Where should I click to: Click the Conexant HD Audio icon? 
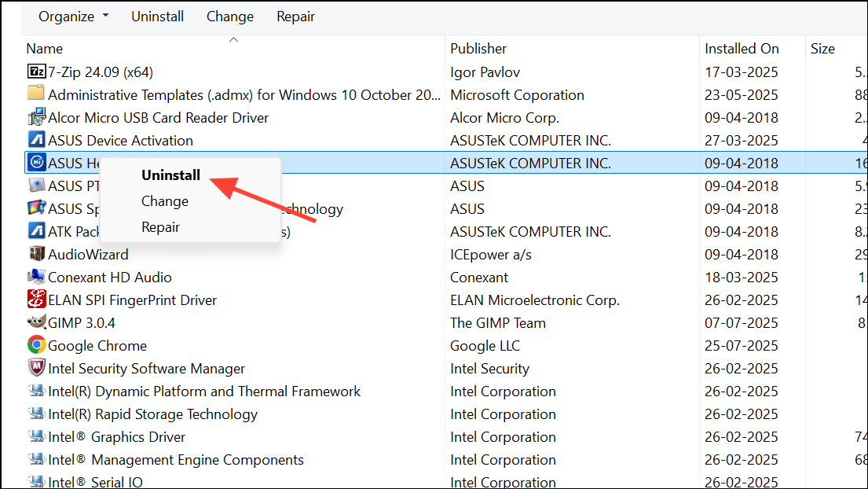(36, 277)
